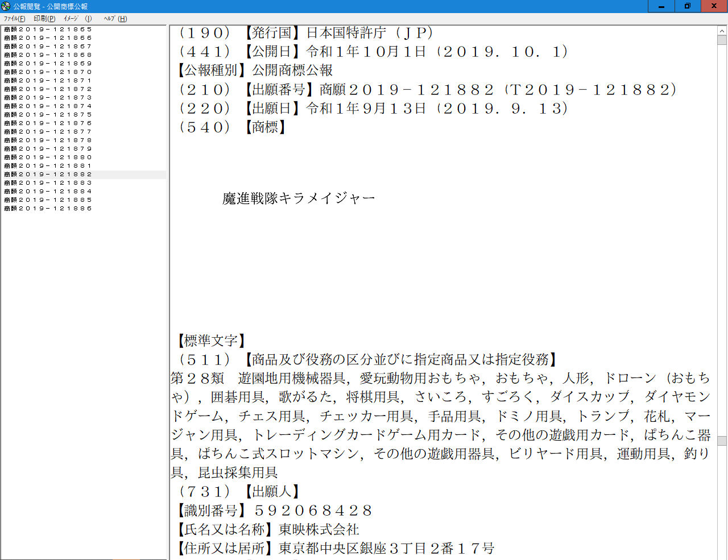Click the 第28類 class text
Image resolution: width=728 pixels, height=560 pixels.
[x=198, y=378]
